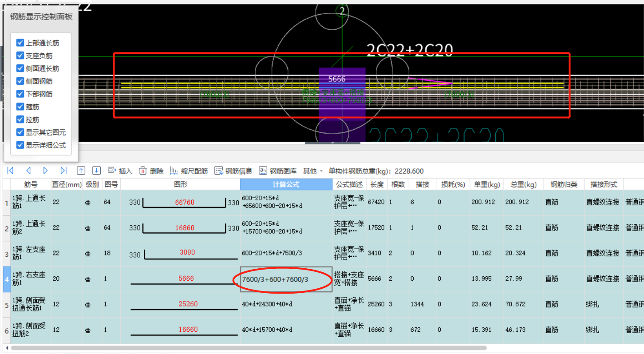Click the 钢筋归类 column header
The image size is (644, 354).
click(564, 184)
